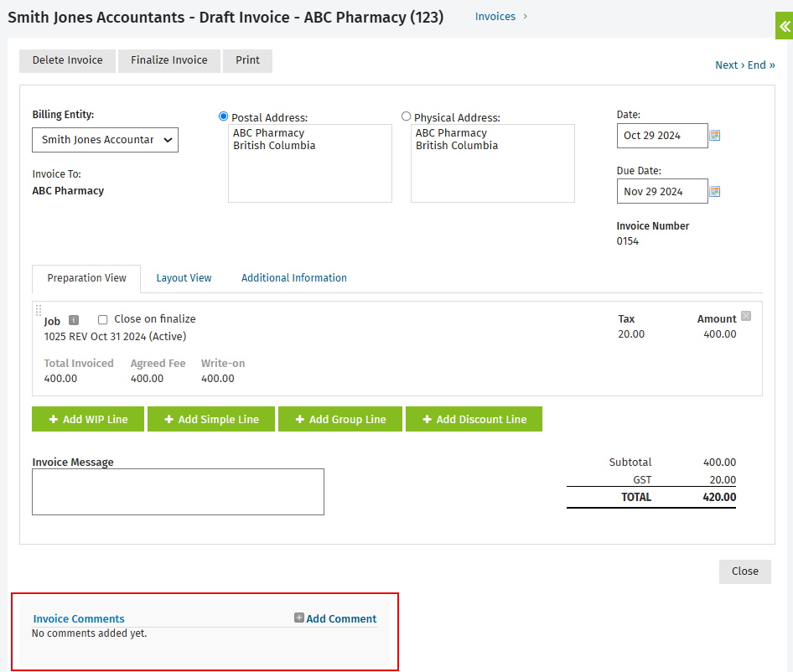The height and width of the screenshot is (672, 793).
Task: Click the Postal Address text area
Action: coord(310,163)
